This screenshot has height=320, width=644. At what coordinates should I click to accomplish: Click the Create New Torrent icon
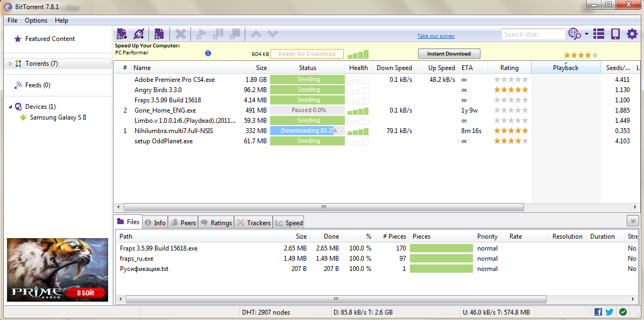[x=159, y=34]
